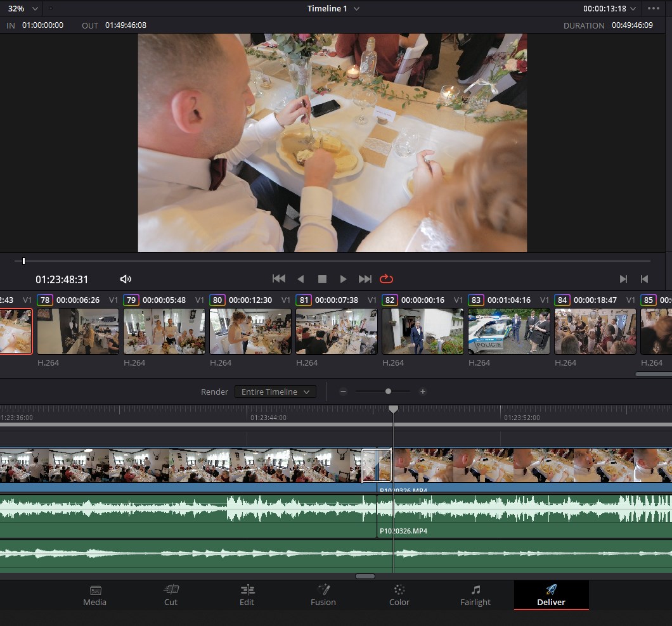Go to previous clip button
The width and height of the screenshot is (672, 626).
644,279
